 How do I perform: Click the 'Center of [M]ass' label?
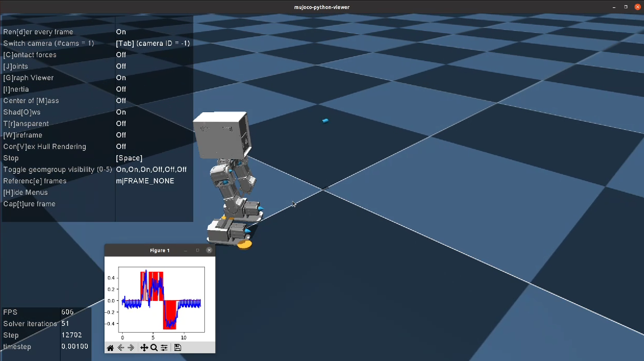click(31, 101)
